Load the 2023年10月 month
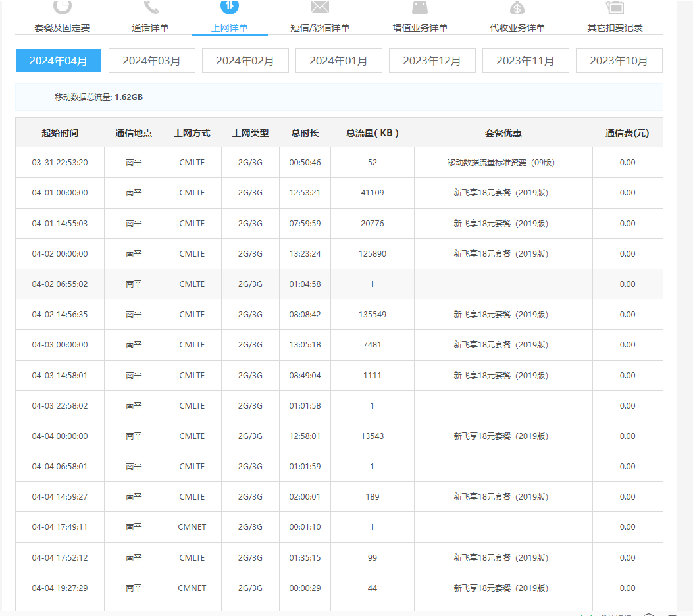The image size is (693, 616). tap(619, 61)
